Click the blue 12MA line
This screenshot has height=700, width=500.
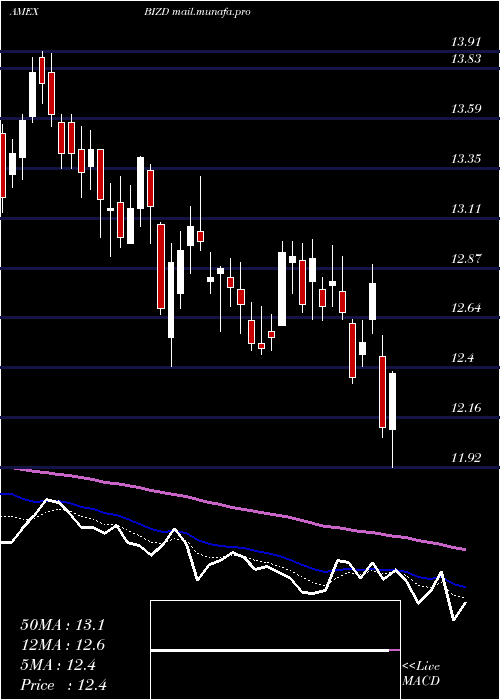(x=232, y=545)
